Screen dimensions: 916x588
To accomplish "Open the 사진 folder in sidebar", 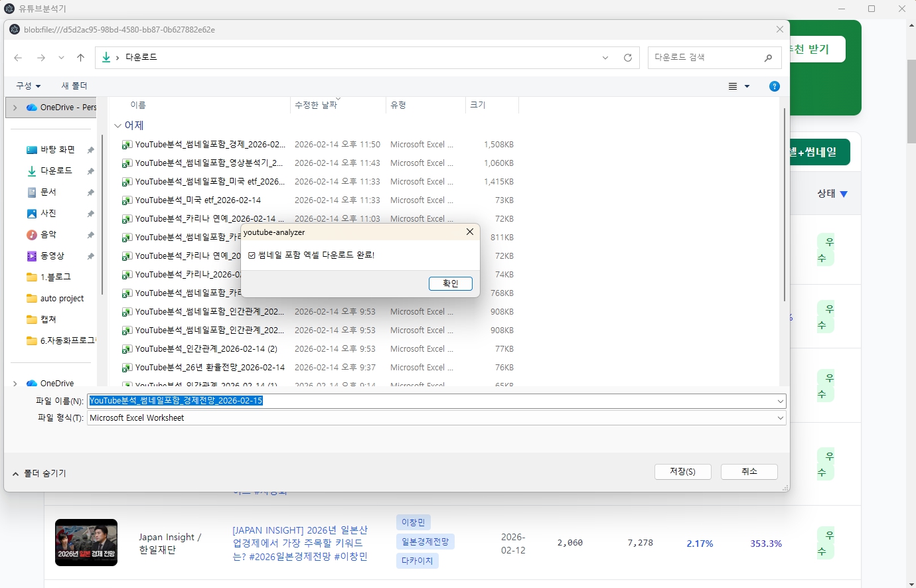I will click(48, 213).
